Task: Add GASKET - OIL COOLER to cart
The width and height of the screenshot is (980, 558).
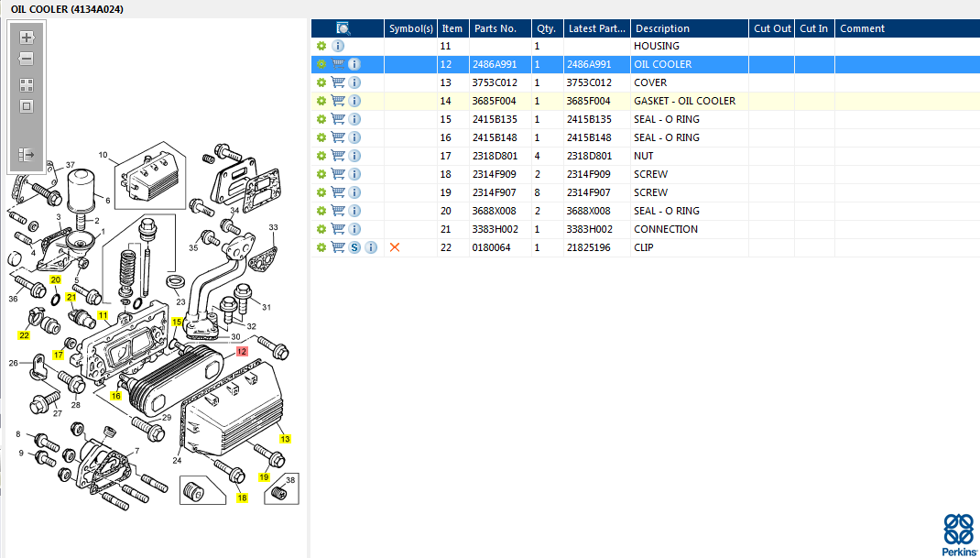Action: coord(338,101)
